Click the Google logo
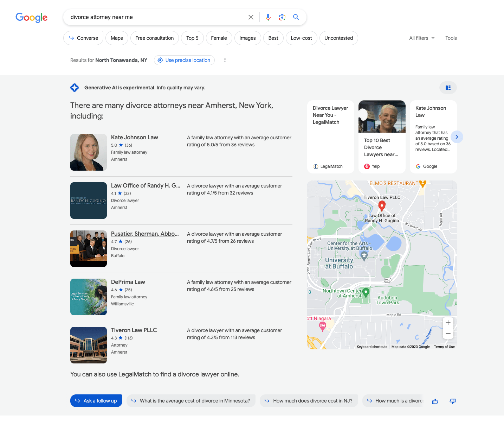Image resolution: width=504 pixels, height=425 pixels. pos(31,17)
